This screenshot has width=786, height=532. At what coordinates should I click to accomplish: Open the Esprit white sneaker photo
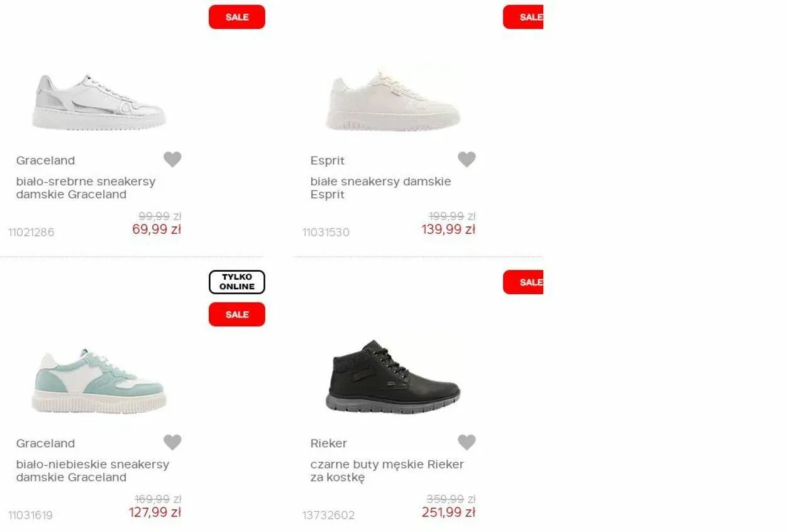coord(393,101)
